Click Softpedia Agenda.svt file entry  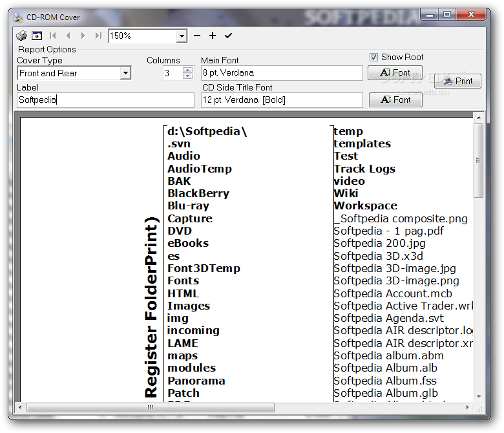388,318
